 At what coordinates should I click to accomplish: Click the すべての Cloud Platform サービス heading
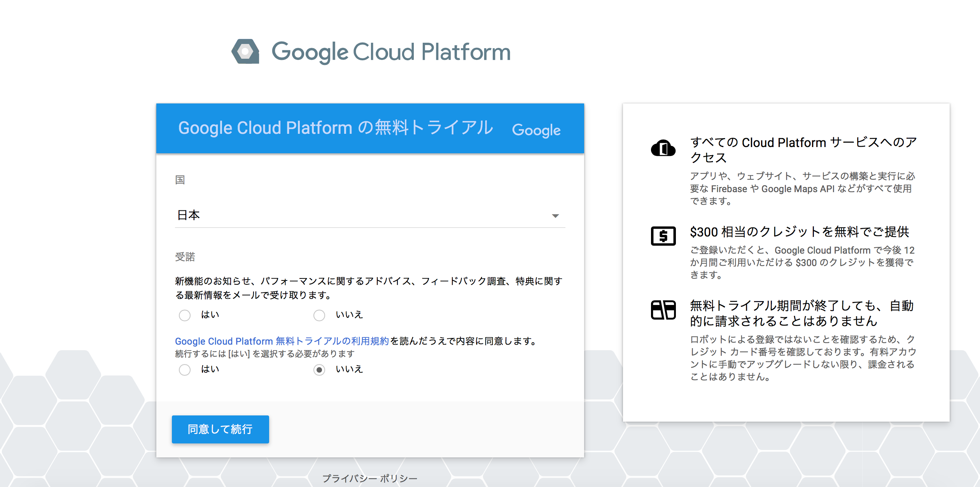pos(803,150)
